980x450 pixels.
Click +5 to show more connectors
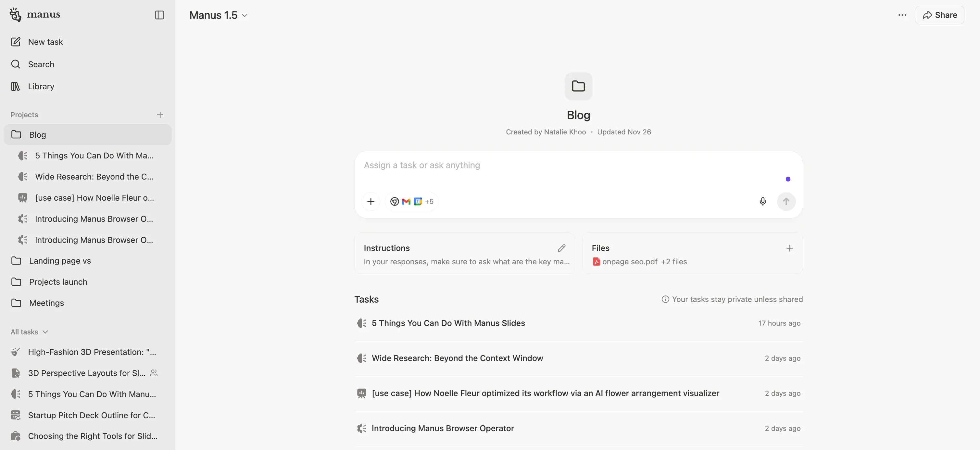click(x=429, y=201)
